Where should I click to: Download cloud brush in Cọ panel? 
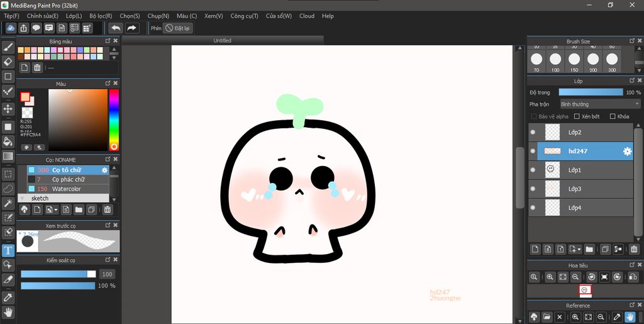25,209
